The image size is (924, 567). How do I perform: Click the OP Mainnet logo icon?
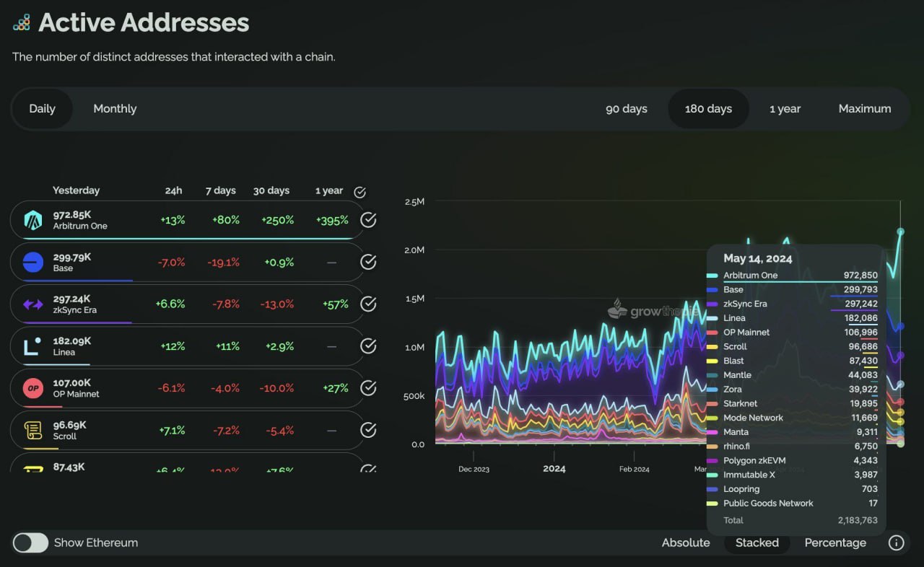tap(33, 388)
